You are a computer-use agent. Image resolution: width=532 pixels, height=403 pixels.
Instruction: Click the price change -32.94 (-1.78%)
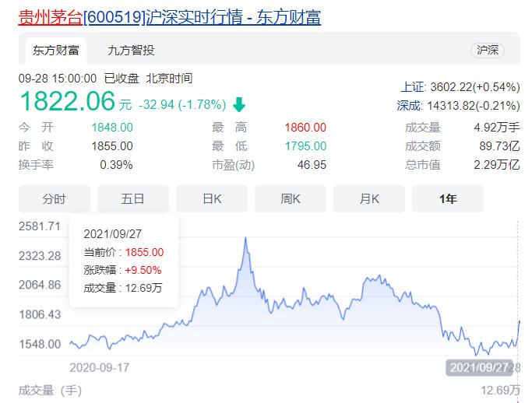182,104
